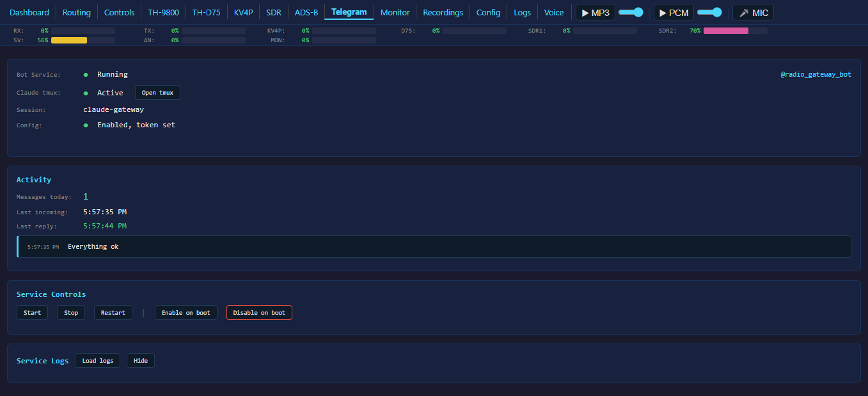Viewport: 868px width, 396px height.
Task: Click the Last incoming time 5:57:35 PM
Action: coord(105,212)
